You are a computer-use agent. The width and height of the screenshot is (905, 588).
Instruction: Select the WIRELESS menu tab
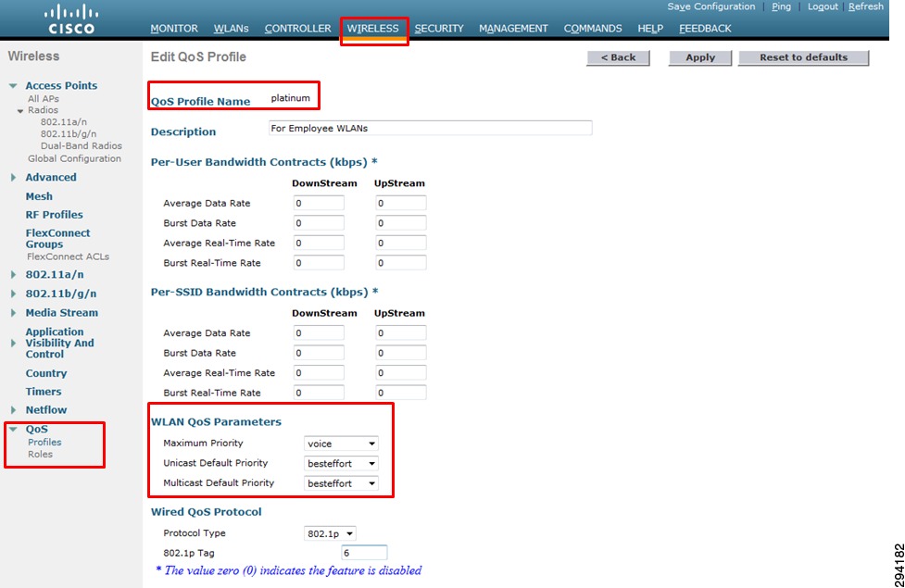[x=373, y=29]
